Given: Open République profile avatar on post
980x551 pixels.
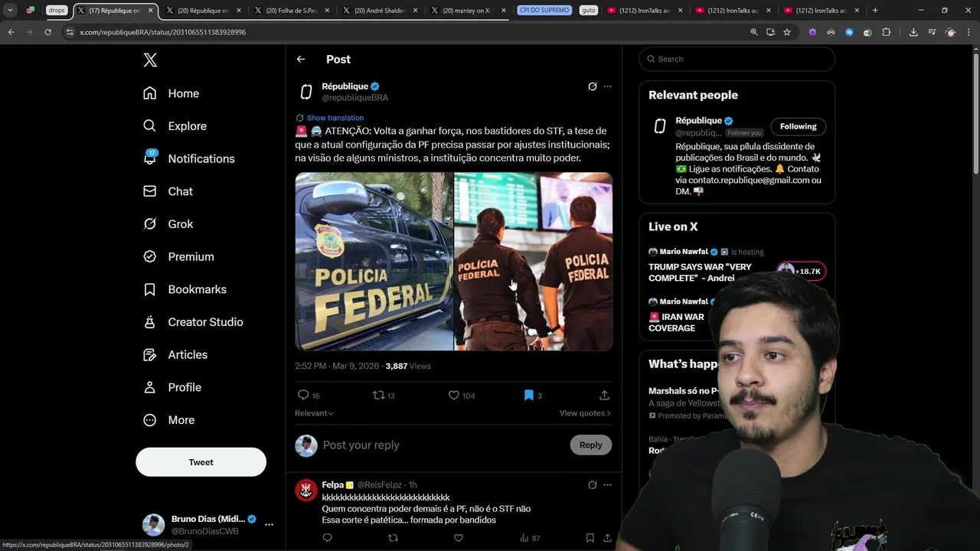Looking at the screenshot, I should [x=306, y=92].
